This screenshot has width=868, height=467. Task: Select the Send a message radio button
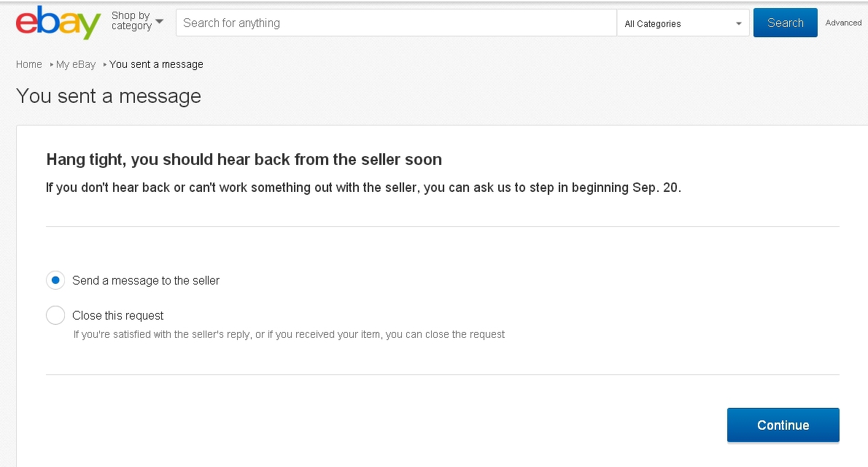55,280
